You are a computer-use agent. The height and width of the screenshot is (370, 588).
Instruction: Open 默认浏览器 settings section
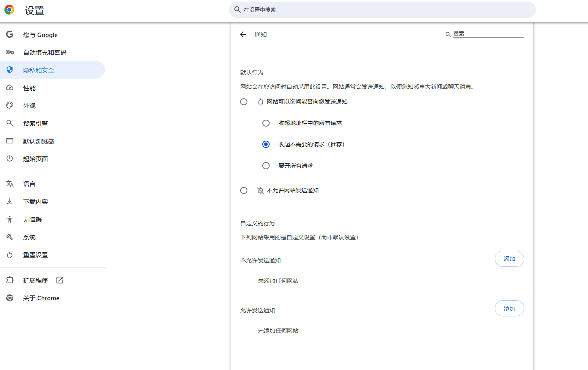pyautogui.click(x=52, y=141)
